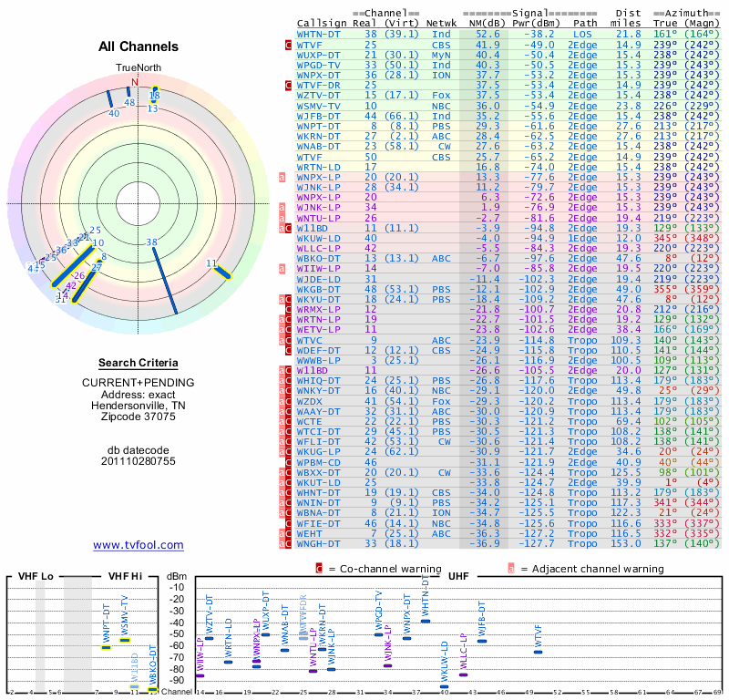Click the adjacent-channel warning badge beside WNTU-LP
729x700 pixels.
pos(282,218)
